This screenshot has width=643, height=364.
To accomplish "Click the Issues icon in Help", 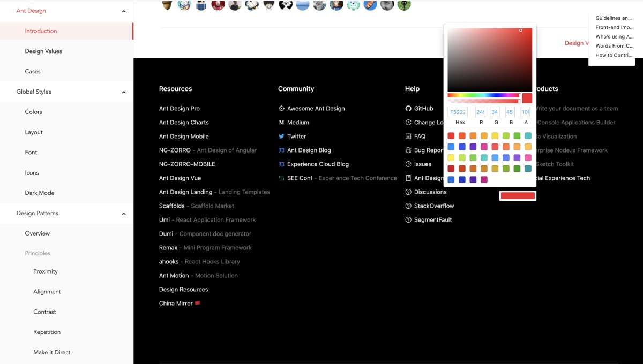I will (x=408, y=164).
